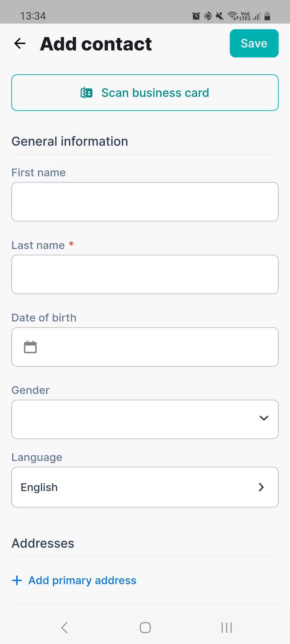Focus the required Last name field

(145, 274)
